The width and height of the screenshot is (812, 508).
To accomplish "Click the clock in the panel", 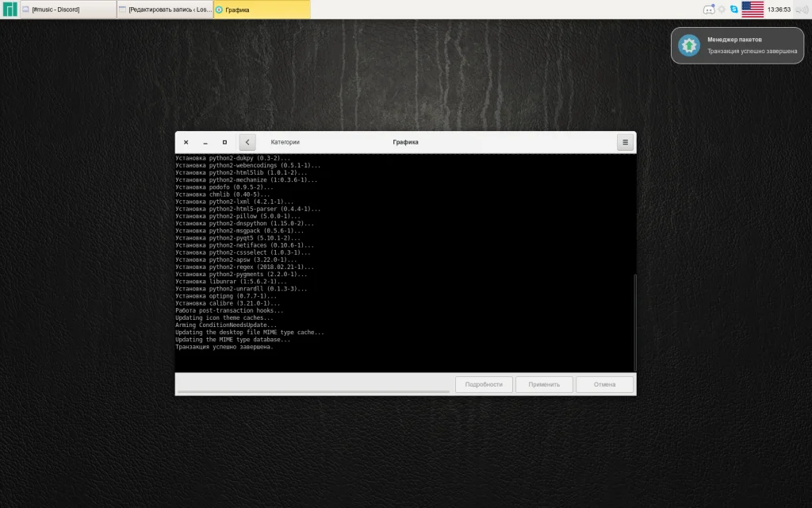I will click(x=779, y=10).
